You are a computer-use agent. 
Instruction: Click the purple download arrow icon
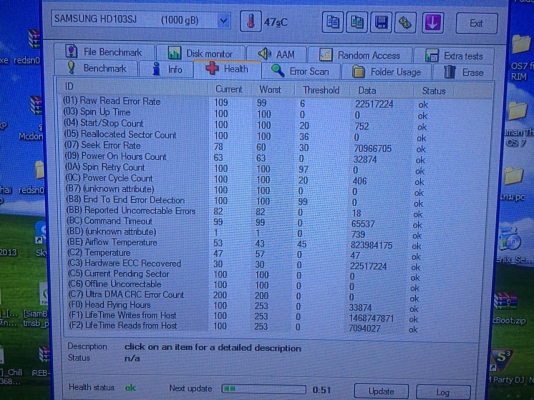433,23
